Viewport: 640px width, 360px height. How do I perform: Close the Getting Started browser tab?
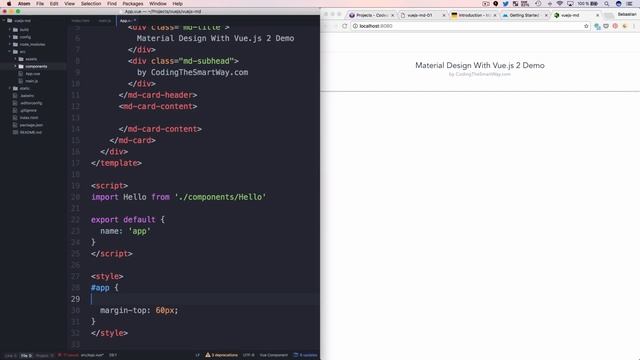546,16
